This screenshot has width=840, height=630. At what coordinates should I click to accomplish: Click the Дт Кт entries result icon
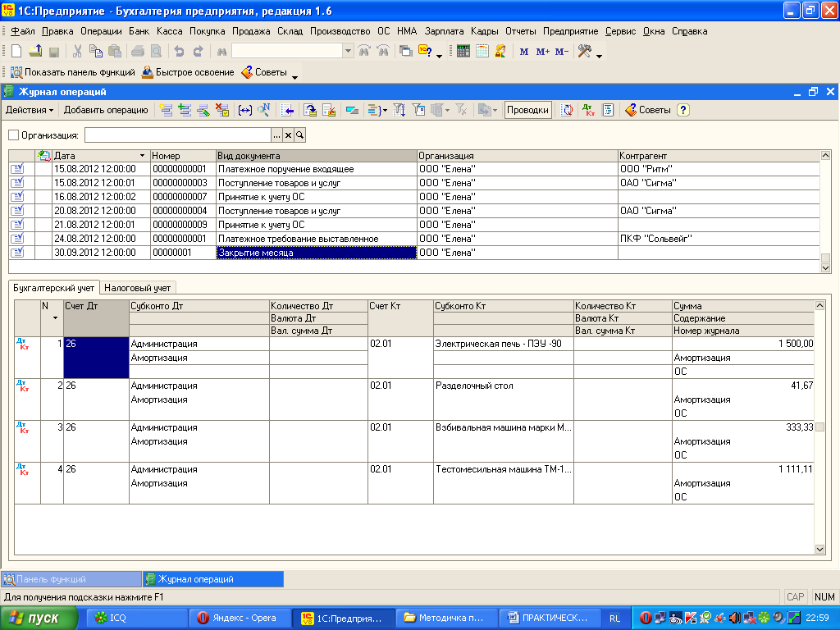[x=588, y=111]
